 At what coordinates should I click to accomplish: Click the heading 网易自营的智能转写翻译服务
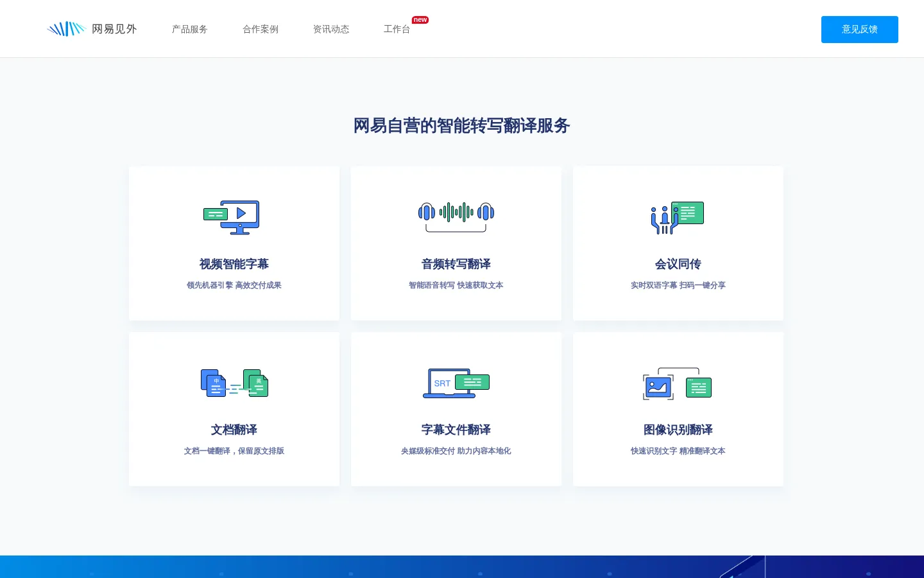click(x=462, y=125)
